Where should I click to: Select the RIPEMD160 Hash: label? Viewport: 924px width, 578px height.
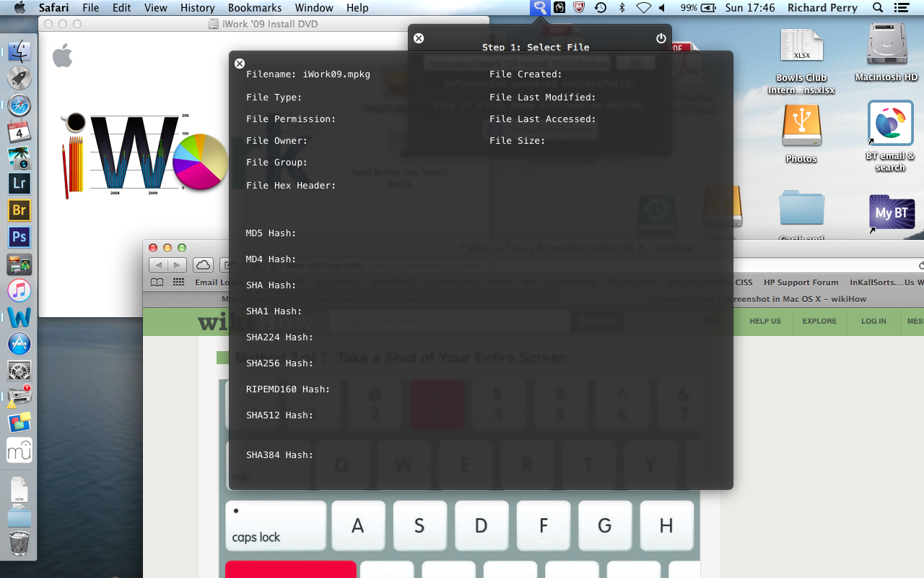(x=288, y=389)
